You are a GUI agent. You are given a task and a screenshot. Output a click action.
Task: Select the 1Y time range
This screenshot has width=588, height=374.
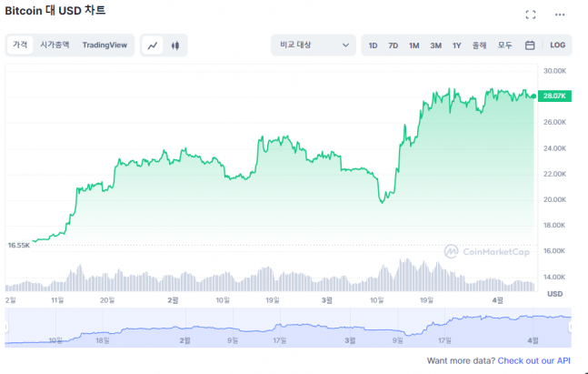(x=456, y=45)
